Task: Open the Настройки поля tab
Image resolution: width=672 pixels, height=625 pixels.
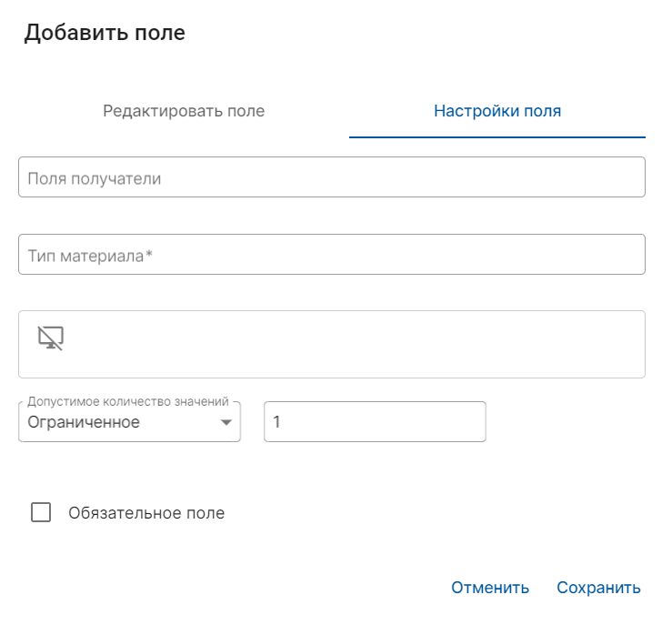Action: (x=497, y=111)
